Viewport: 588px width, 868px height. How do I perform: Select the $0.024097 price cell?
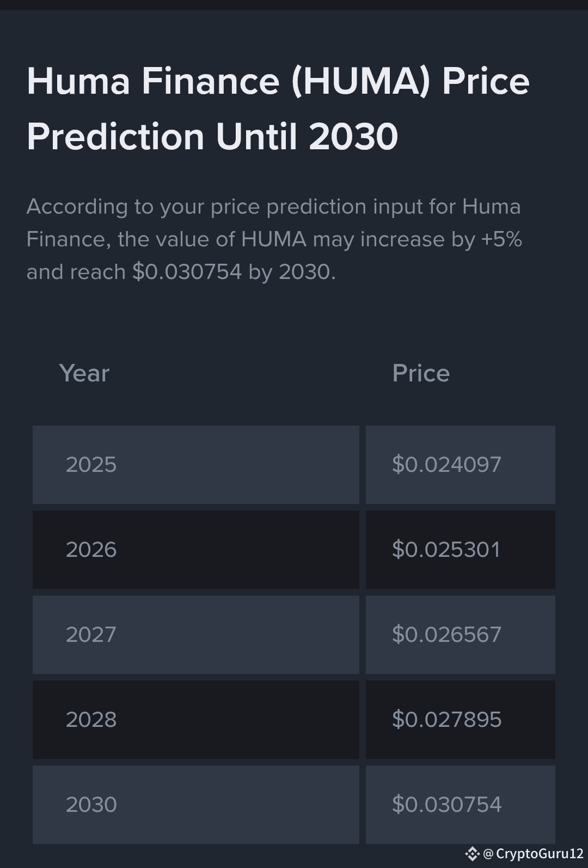[461, 465]
